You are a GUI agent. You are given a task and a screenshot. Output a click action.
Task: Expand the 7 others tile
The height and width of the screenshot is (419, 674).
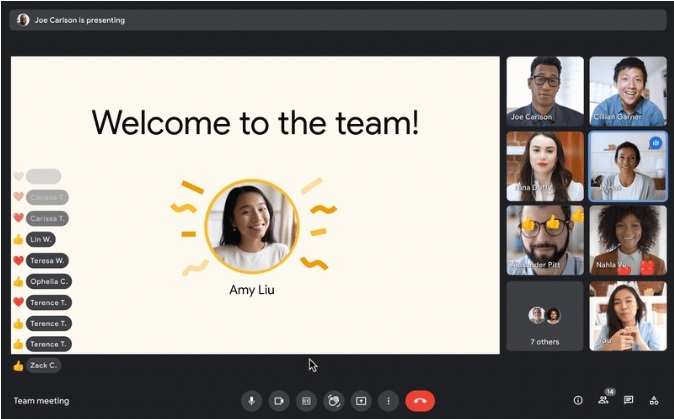click(x=545, y=316)
